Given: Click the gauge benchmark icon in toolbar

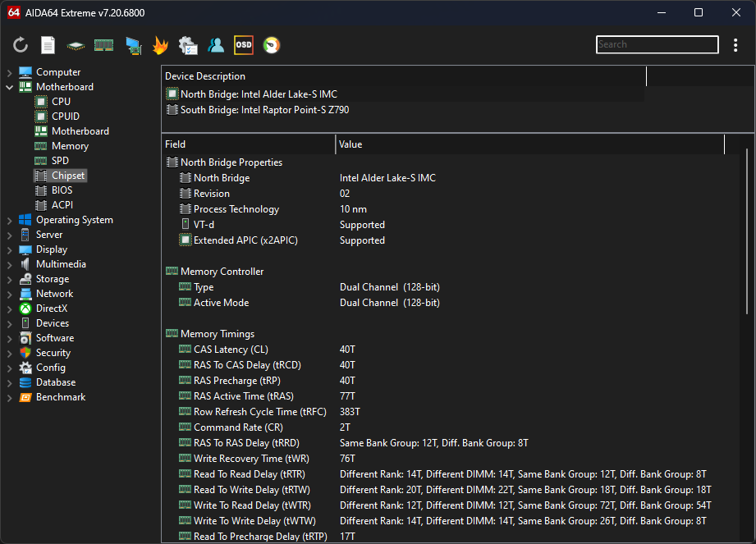Looking at the screenshot, I should [x=271, y=45].
